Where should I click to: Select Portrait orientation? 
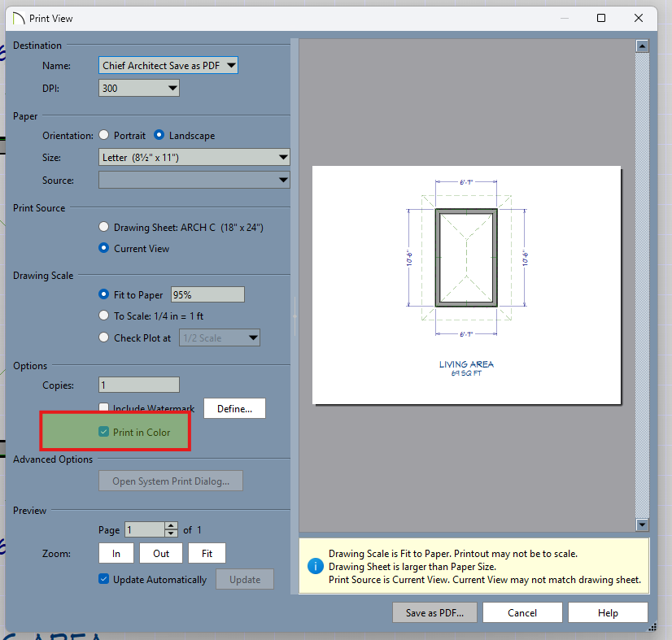click(x=103, y=135)
